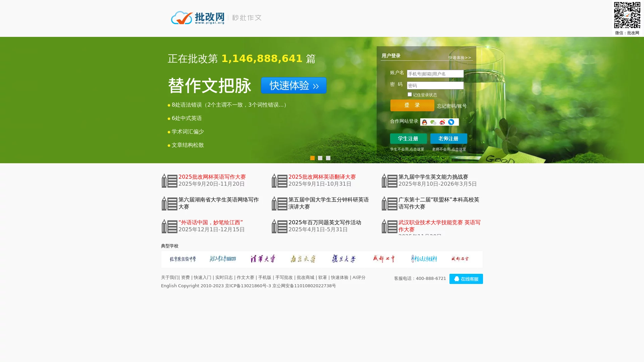The height and width of the screenshot is (362, 644).
Task: Open 关于我们 in the footer
Action: click(x=170, y=278)
